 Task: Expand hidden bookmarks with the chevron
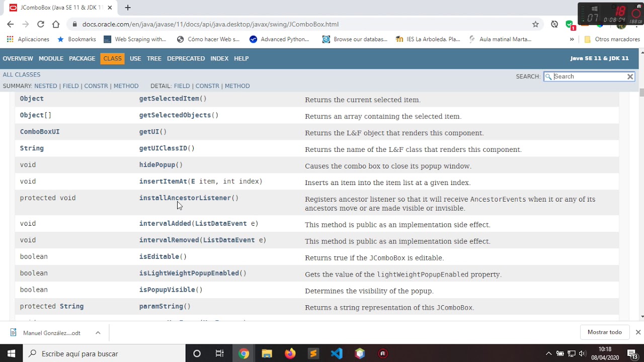point(572,39)
